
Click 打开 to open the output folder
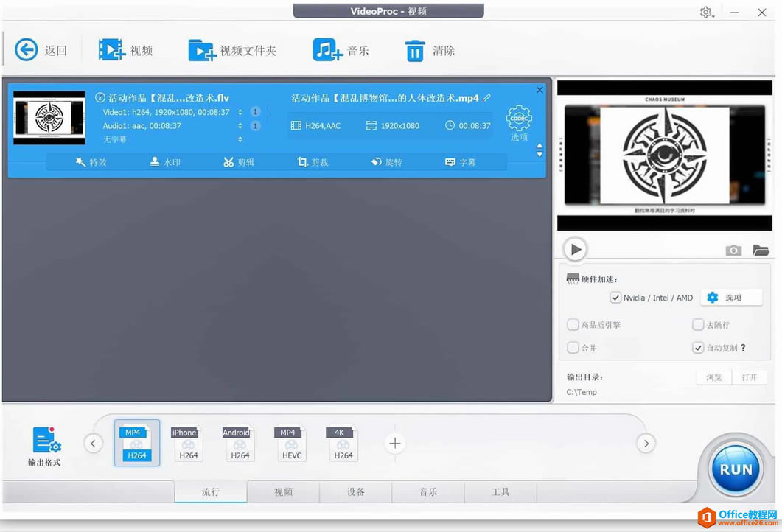coord(750,377)
